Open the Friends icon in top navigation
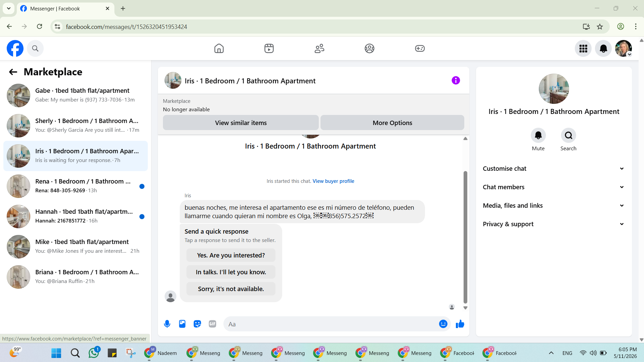This screenshot has width=644, height=362. 319,48
